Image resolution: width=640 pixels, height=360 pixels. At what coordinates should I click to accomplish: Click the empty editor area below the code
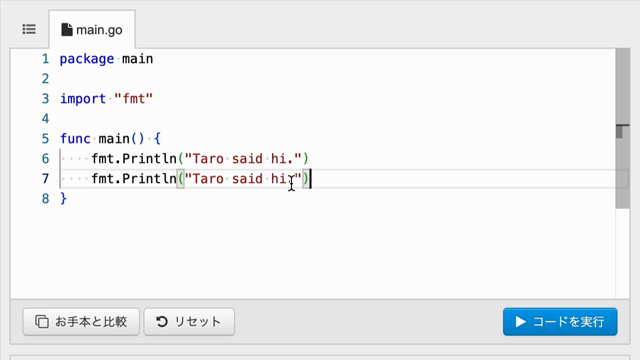click(313, 253)
